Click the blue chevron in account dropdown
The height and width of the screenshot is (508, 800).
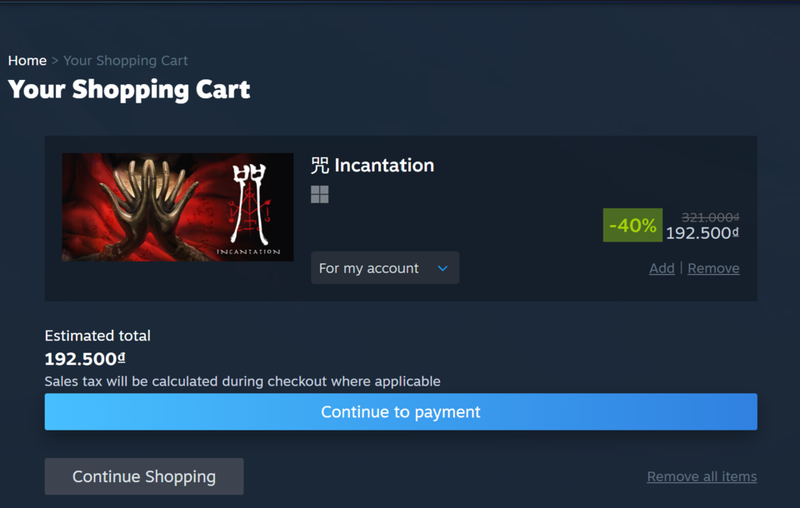442,268
